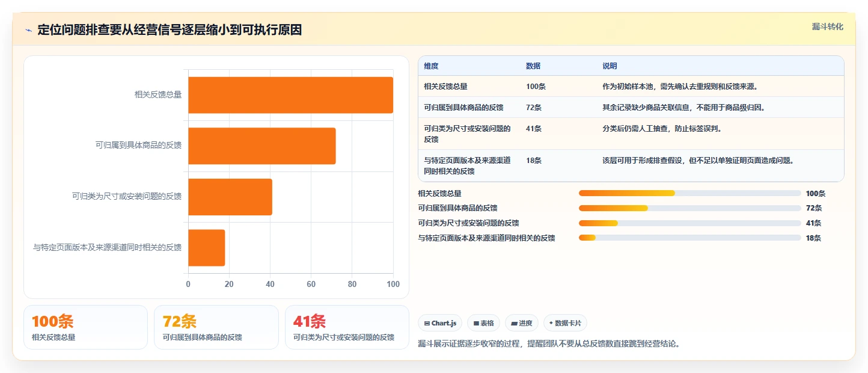Click table cell 100条

(536, 87)
